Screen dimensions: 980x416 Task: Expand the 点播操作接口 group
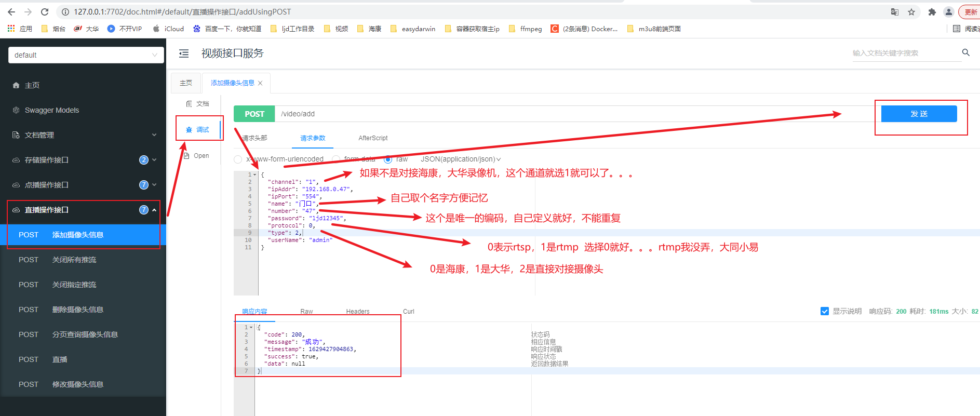click(x=83, y=185)
